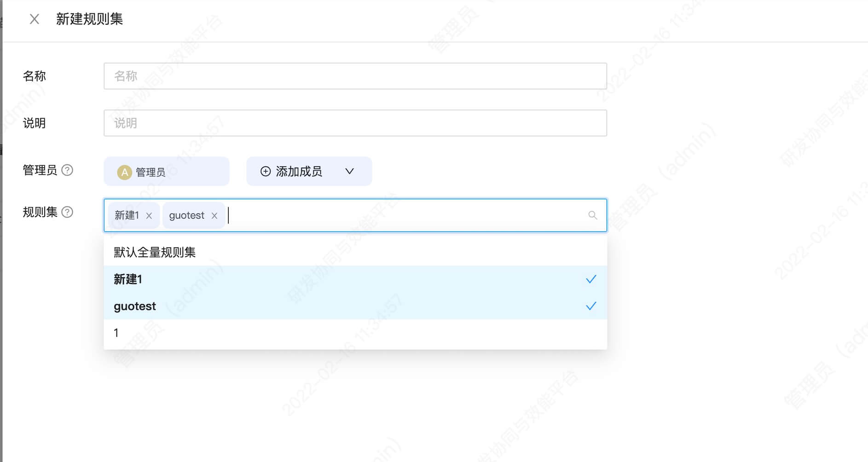
Task: Click the 管理员 help question icon
Action: click(67, 170)
